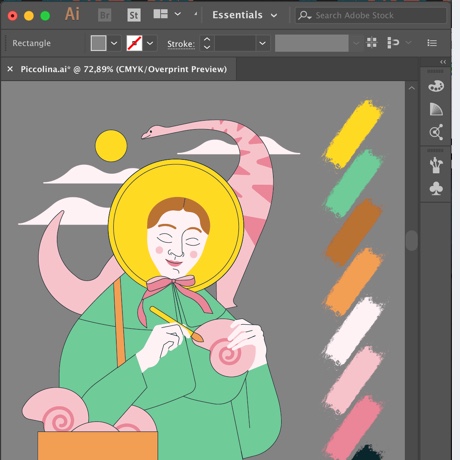Expand the Arrange Documents dropdown arrow
Viewport: 460px width, 460px height.
[x=178, y=14]
